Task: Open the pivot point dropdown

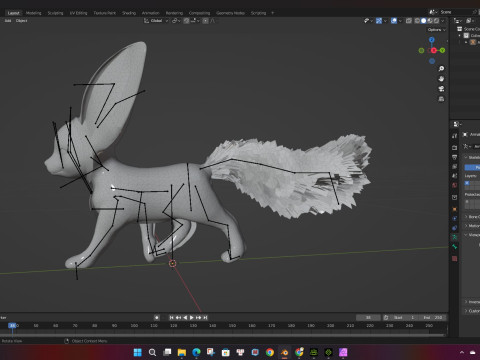Action: pyautogui.click(x=176, y=21)
